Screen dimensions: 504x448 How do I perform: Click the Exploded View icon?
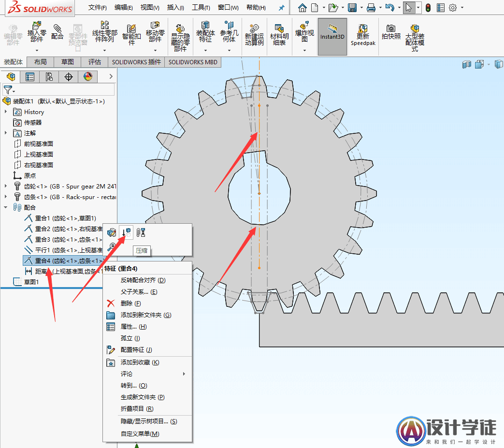click(x=304, y=32)
